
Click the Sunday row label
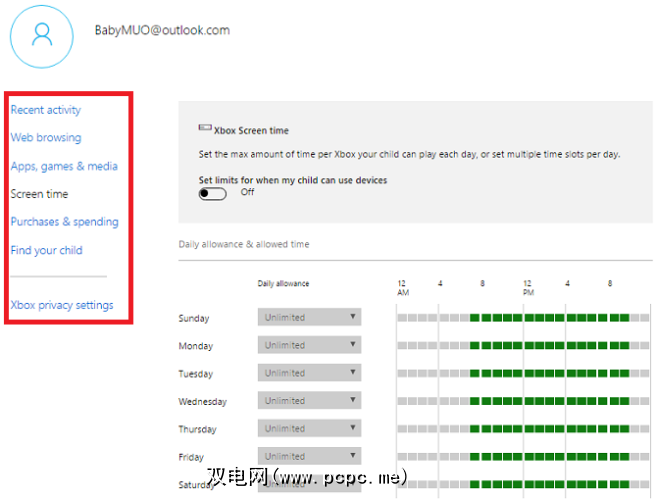tap(194, 319)
